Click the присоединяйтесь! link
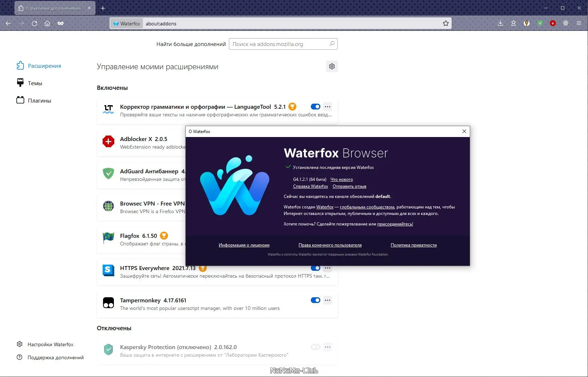588x377 pixels. tap(395, 224)
